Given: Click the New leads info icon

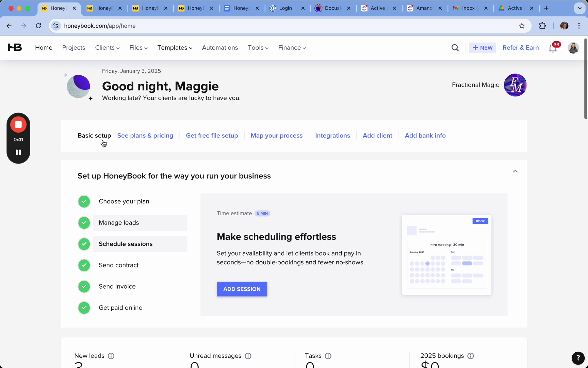Looking at the screenshot, I should 111,356.
